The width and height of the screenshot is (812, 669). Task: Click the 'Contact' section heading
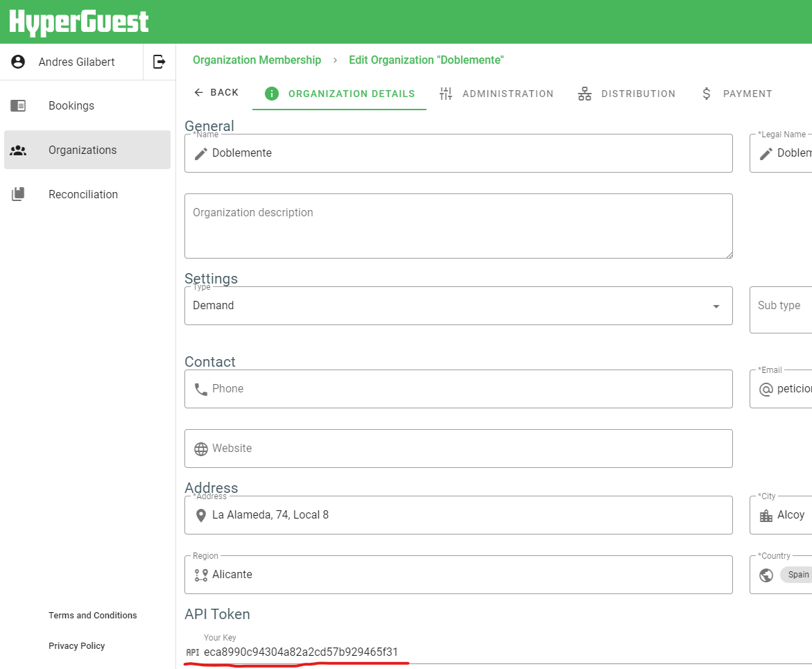click(x=210, y=362)
